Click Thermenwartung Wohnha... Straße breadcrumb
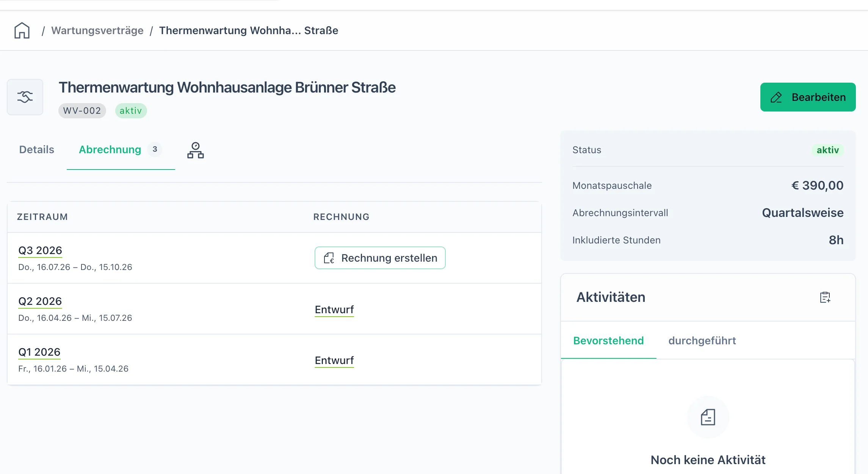This screenshot has width=868, height=474. point(249,30)
